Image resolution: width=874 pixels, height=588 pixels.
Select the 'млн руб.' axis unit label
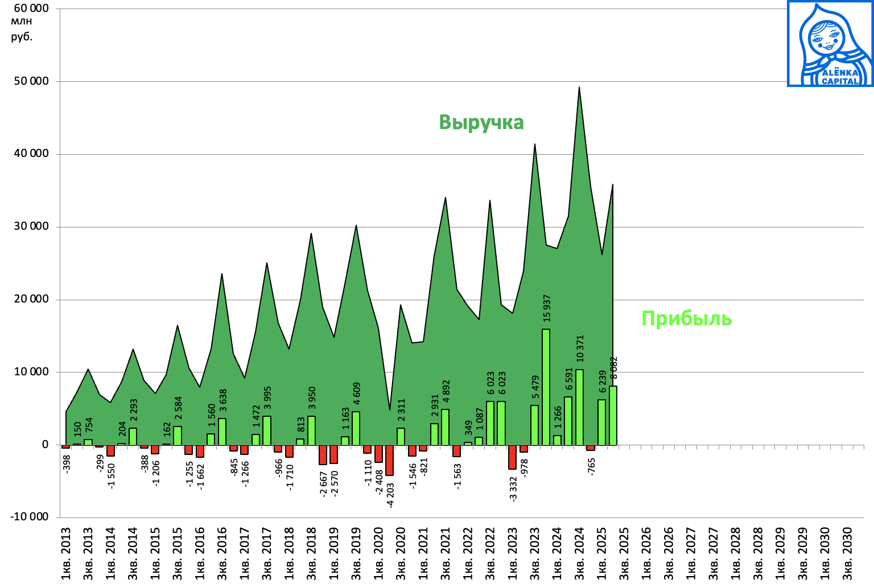click(22, 29)
